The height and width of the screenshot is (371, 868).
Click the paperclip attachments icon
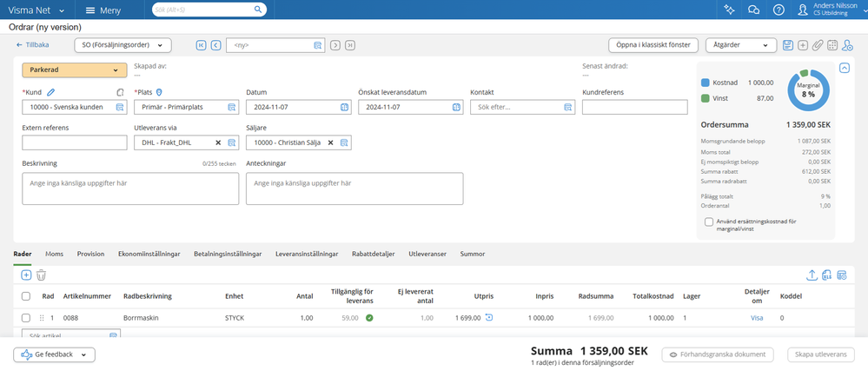tap(818, 45)
